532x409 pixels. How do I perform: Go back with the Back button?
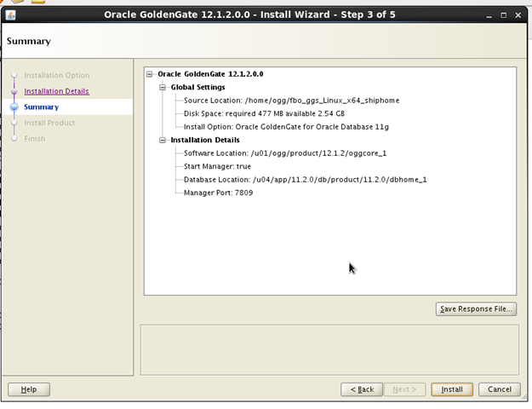[362, 389]
